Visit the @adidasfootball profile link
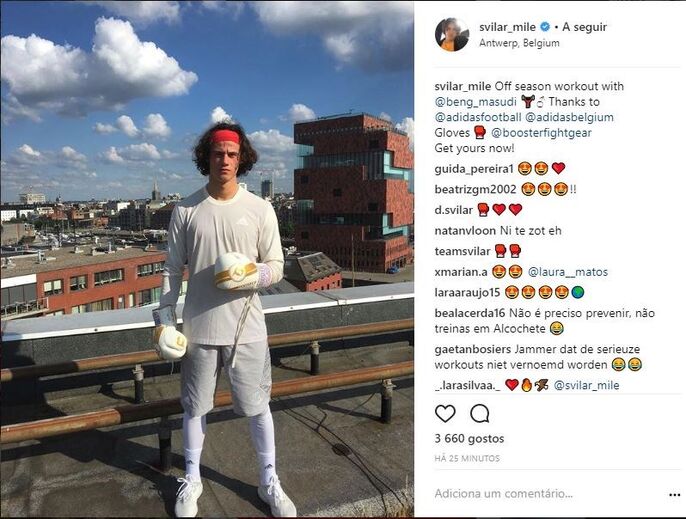The width and height of the screenshot is (686, 519). point(478,117)
